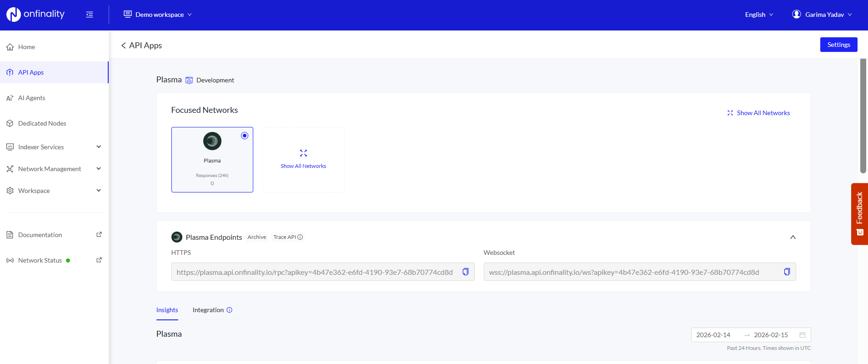Click Documentation external link icon

point(99,234)
